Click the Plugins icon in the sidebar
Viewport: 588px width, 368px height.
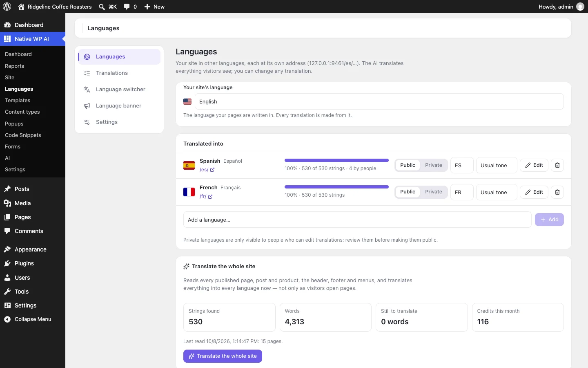pos(7,264)
